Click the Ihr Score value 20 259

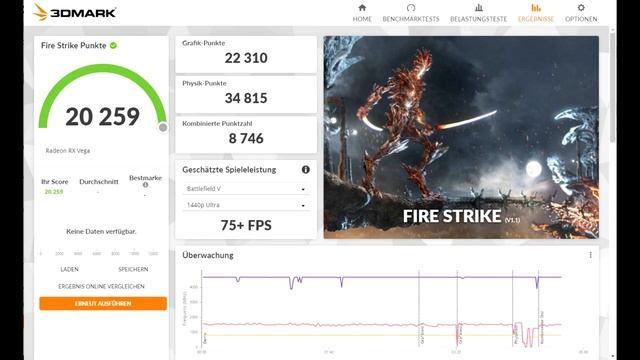pos(54,191)
